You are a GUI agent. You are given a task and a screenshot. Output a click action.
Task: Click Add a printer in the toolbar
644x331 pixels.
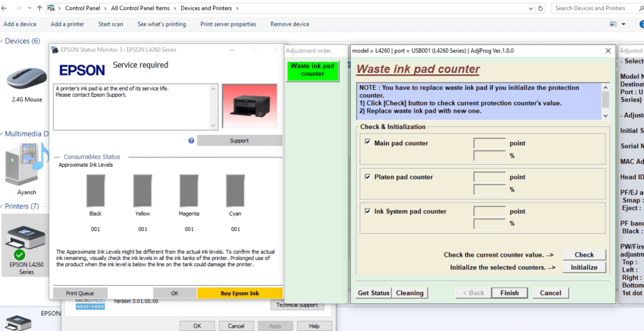pyautogui.click(x=67, y=25)
